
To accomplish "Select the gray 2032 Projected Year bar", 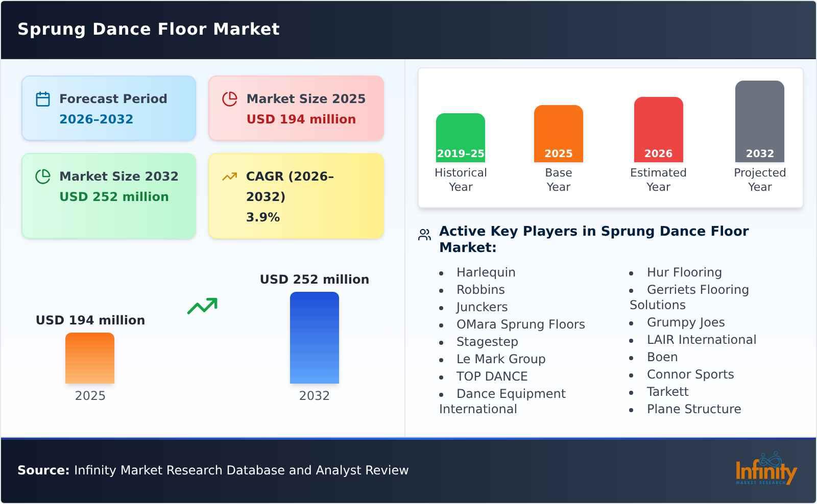I will pyautogui.click(x=759, y=120).
